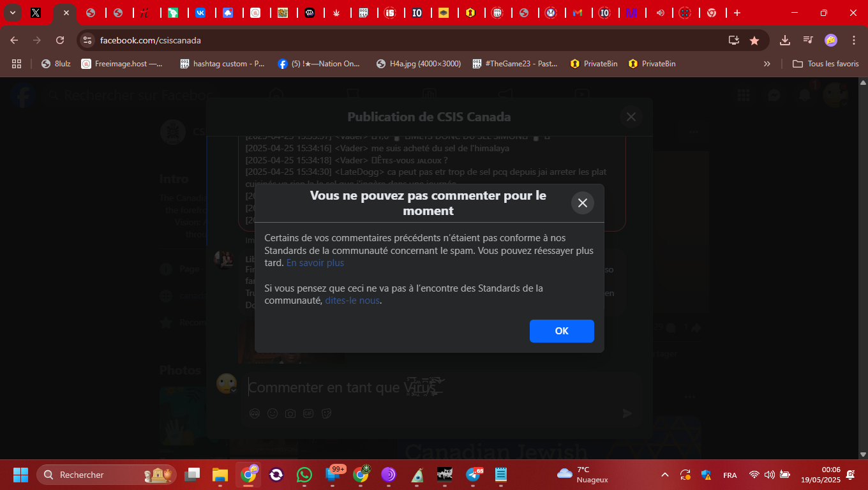
Task: View site information icon in address bar
Action: [x=87, y=40]
